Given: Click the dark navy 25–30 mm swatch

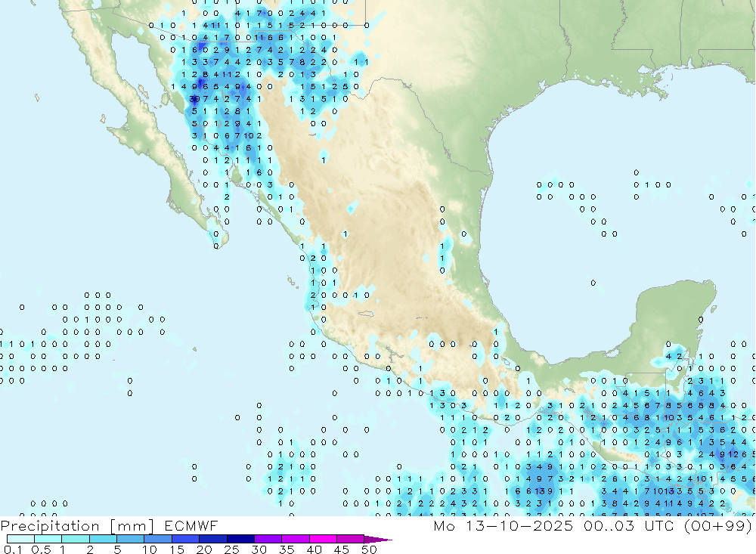Looking at the screenshot, I should coord(240,539).
